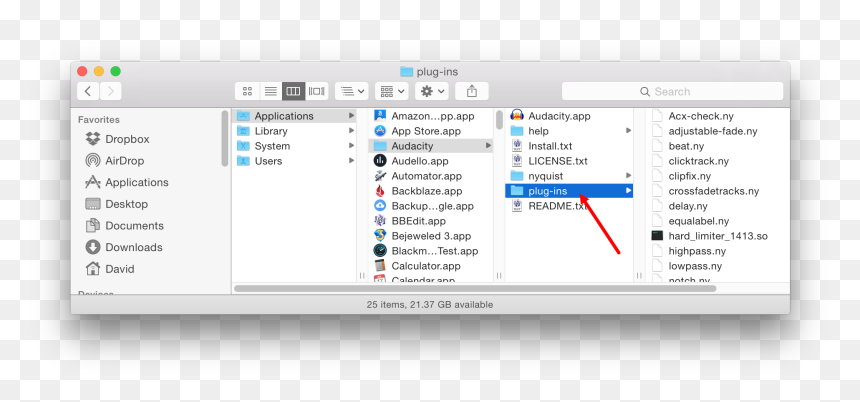This screenshot has height=402, width=860.
Task: Click the Share button in toolbar
Action: [472, 91]
